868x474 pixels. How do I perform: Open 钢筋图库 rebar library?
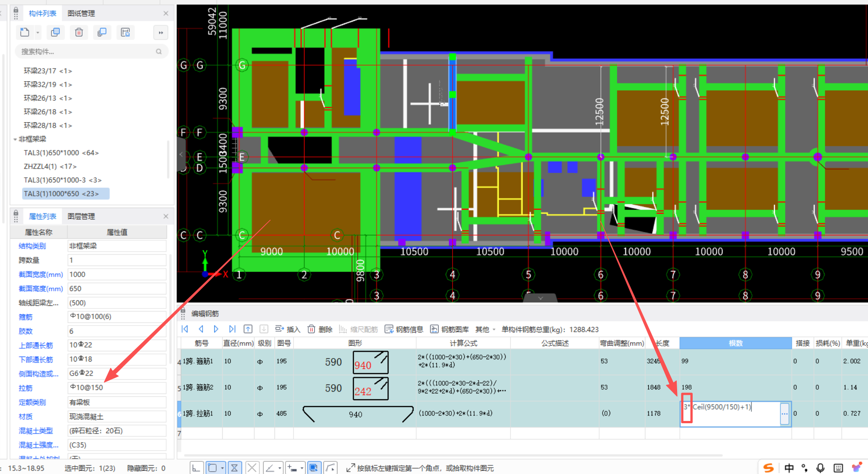click(x=450, y=329)
